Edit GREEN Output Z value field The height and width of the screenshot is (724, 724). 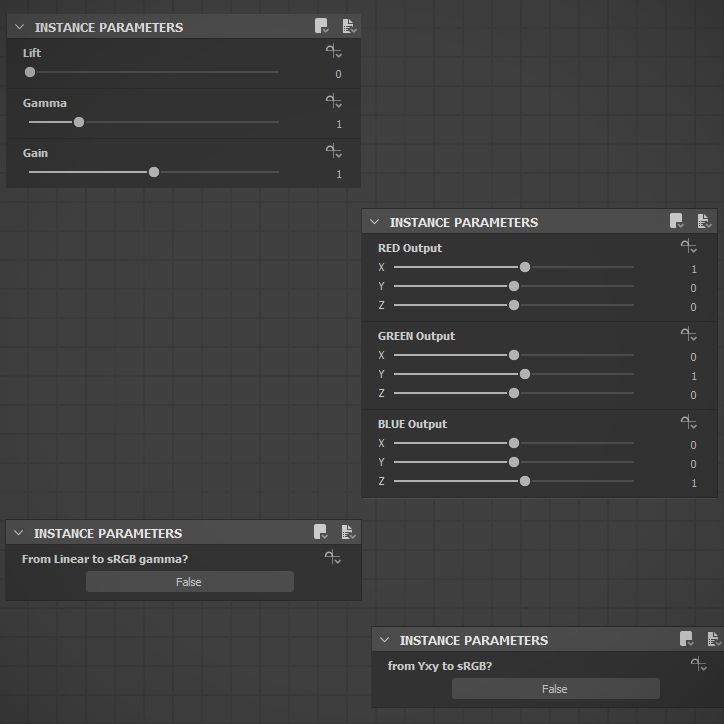tap(693, 395)
